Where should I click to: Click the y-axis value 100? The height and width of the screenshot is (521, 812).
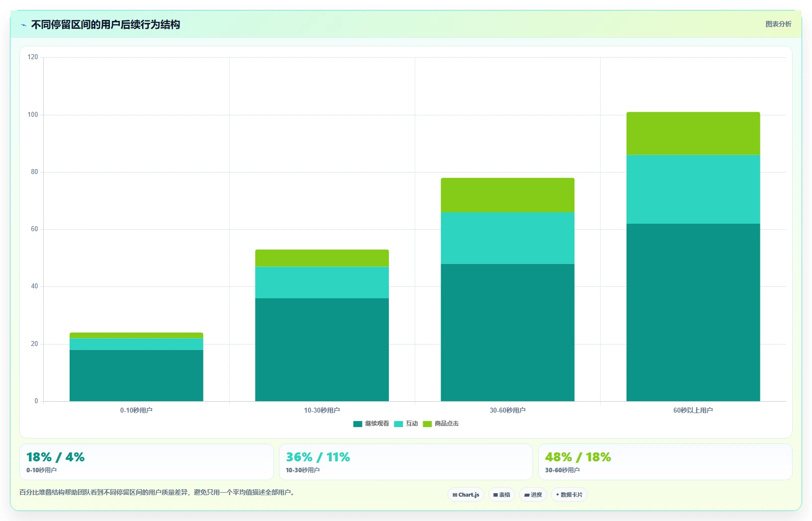pos(33,115)
